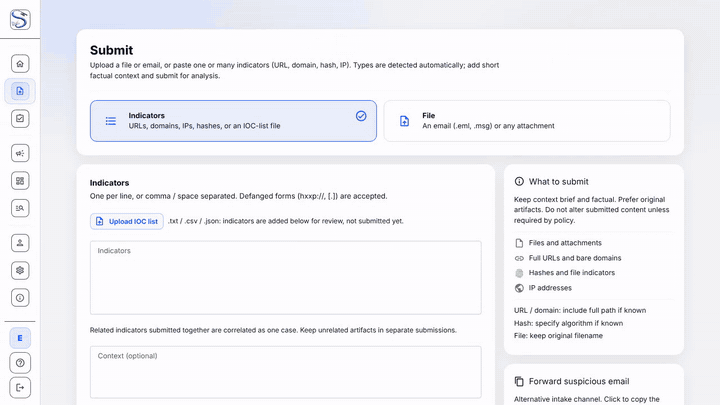Click the 'Related indicators submitted together' note
This screenshot has height=405, width=720.
pyautogui.click(x=273, y=330)
